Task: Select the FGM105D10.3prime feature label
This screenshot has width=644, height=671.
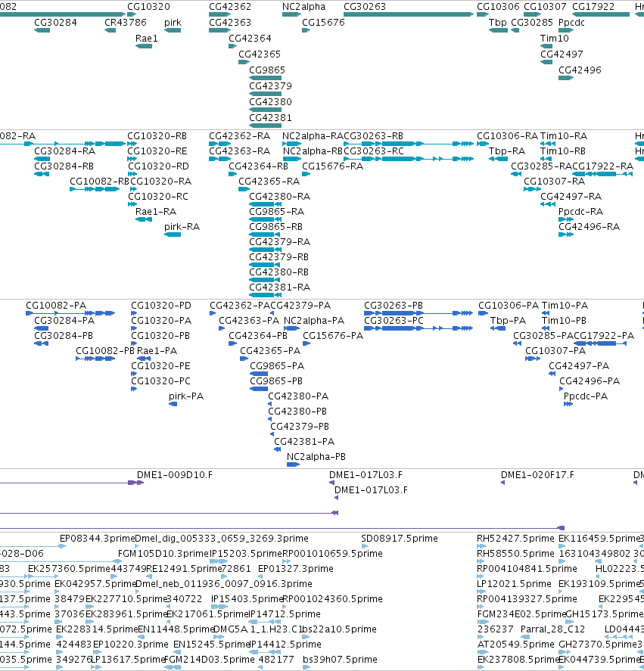Action: pyautogui.click(x=163, y=553)
